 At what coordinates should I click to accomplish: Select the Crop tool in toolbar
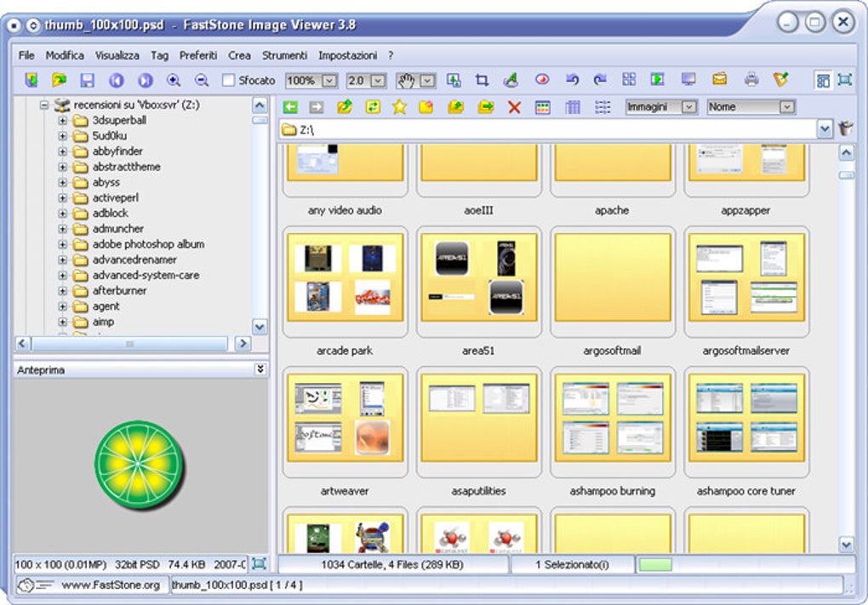coord(482,80)
